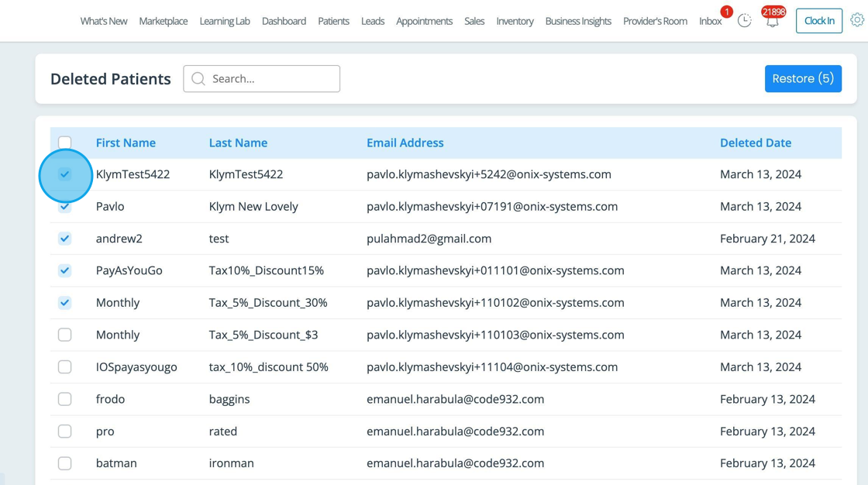Open Appointments in the nav bar
868x485 pixels.
424,21
